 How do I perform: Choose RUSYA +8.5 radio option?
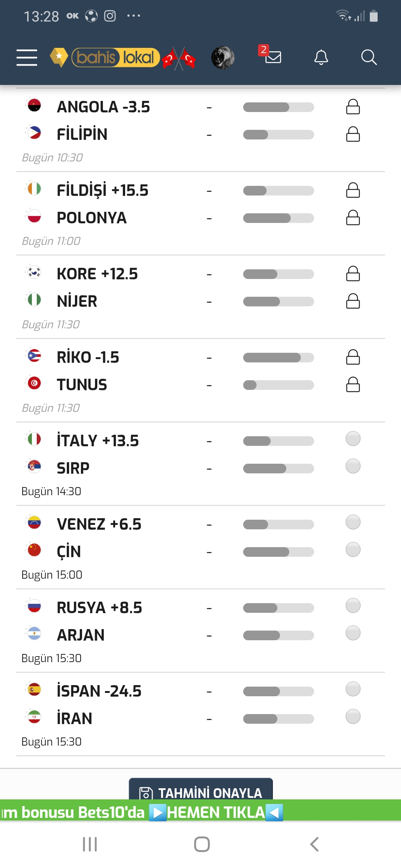(x=353, y=605)
